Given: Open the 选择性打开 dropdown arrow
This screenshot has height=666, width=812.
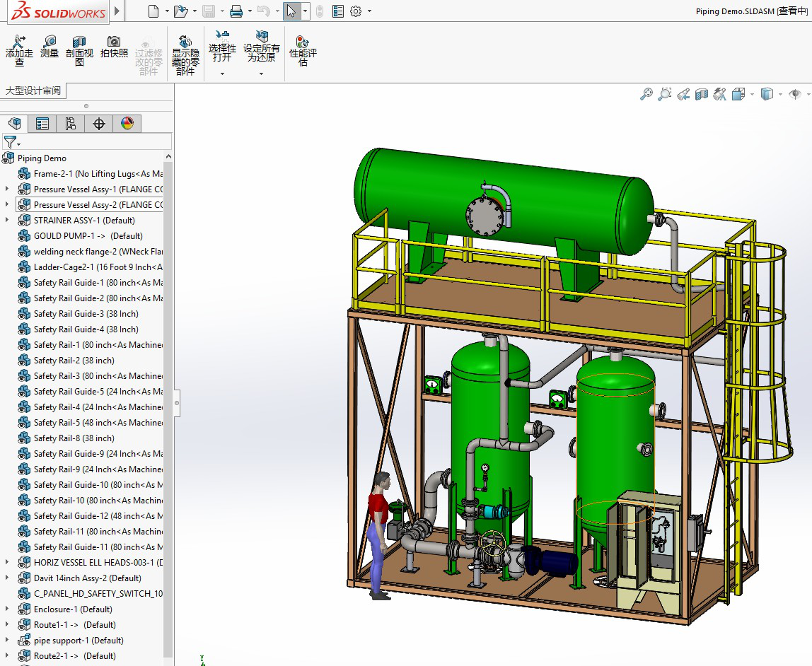Looking at the screenshot, I should coord(222,74).
